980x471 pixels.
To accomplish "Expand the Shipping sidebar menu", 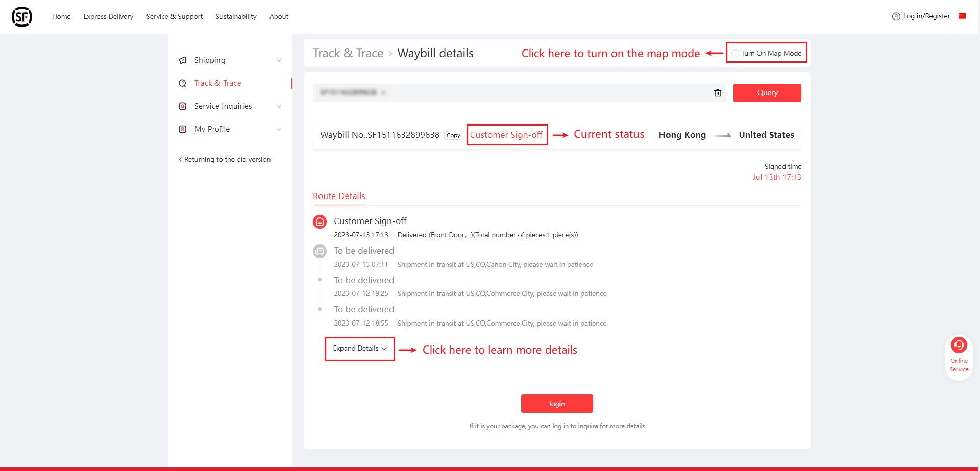I will pos(279,60).
